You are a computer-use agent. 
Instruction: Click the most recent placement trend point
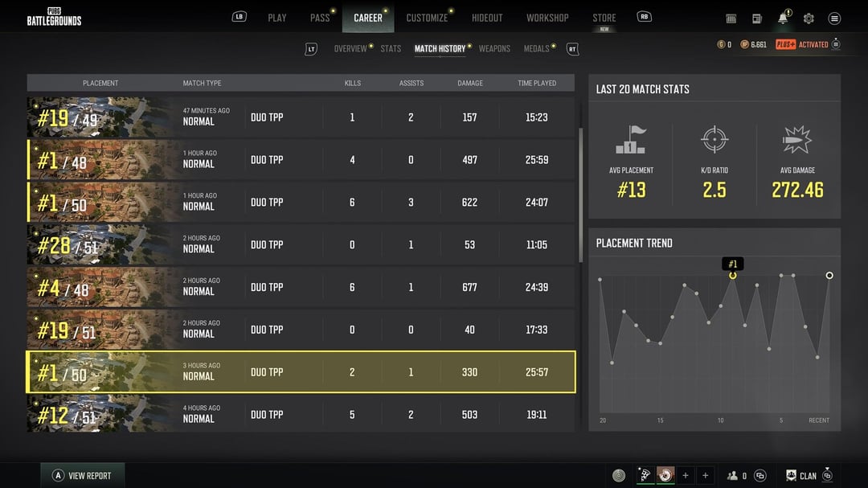(x=829, y=276)
